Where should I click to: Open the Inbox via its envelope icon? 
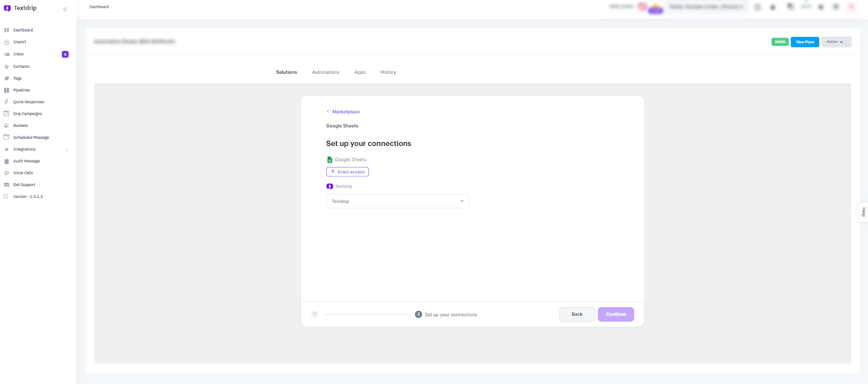click(7, 54)
